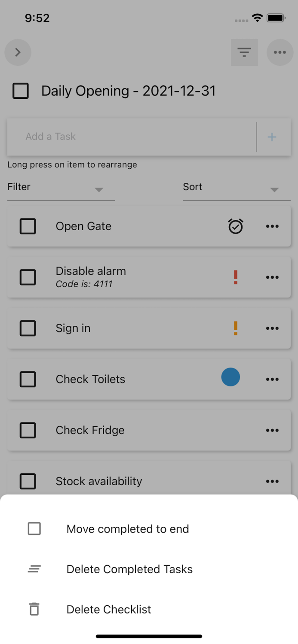
Task: Click the Delete Completed Tasks list icon
Action: pyautogui.click(x=34, y=569)
